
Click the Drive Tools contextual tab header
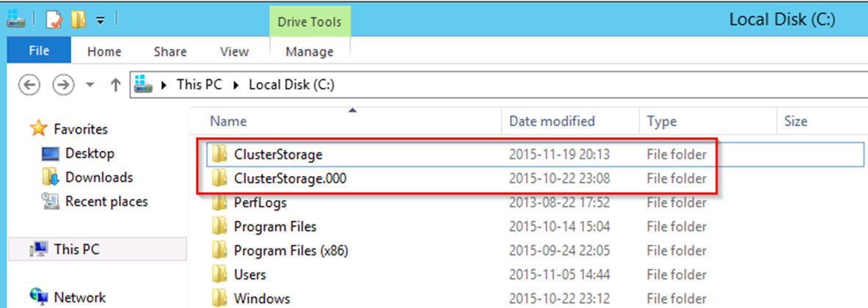click(x=310, y=22)
